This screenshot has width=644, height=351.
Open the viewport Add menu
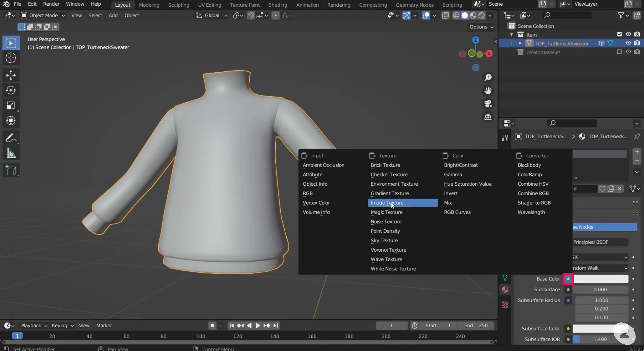[113, 15]
